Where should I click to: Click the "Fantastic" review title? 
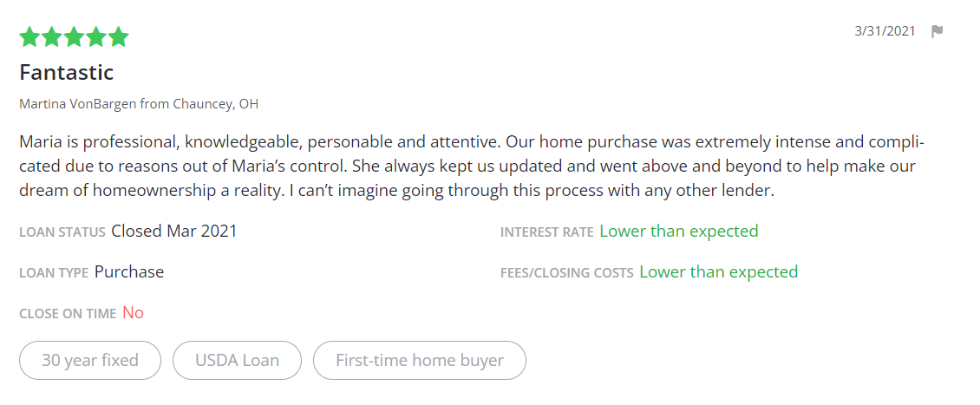[67, 72]
